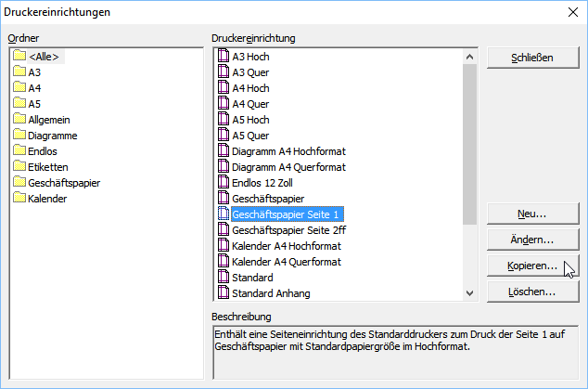Click the page icon for A5 Hoch
This screenshot has width=588, height=389.
coord(224,119)
